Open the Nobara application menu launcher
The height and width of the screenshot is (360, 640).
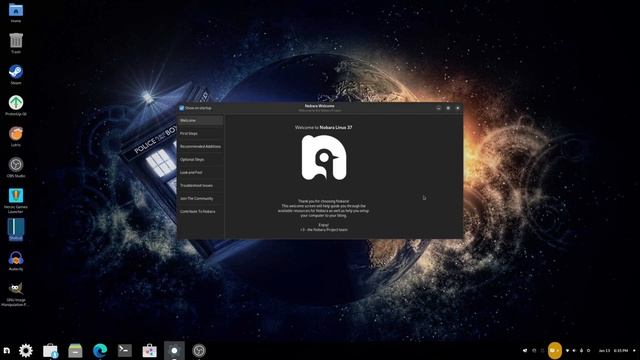pyautogui.click(x=7, y=351)
